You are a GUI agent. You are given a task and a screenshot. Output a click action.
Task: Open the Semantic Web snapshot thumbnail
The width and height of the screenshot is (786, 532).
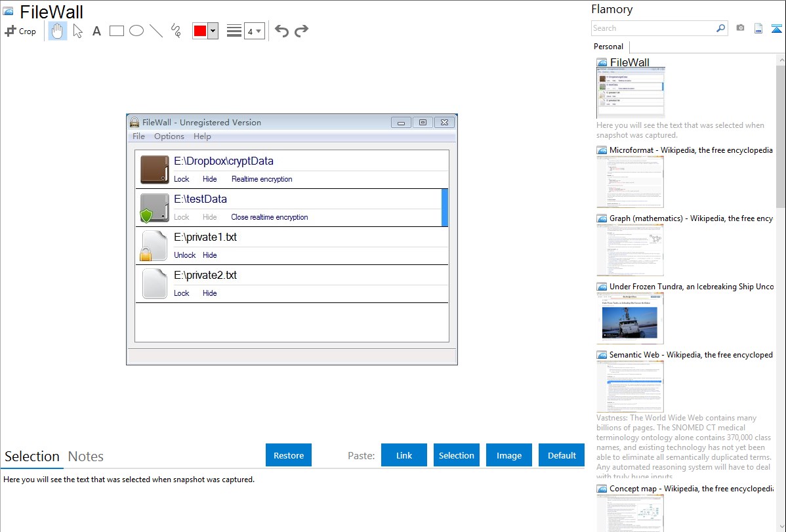[x=630, y=386]
